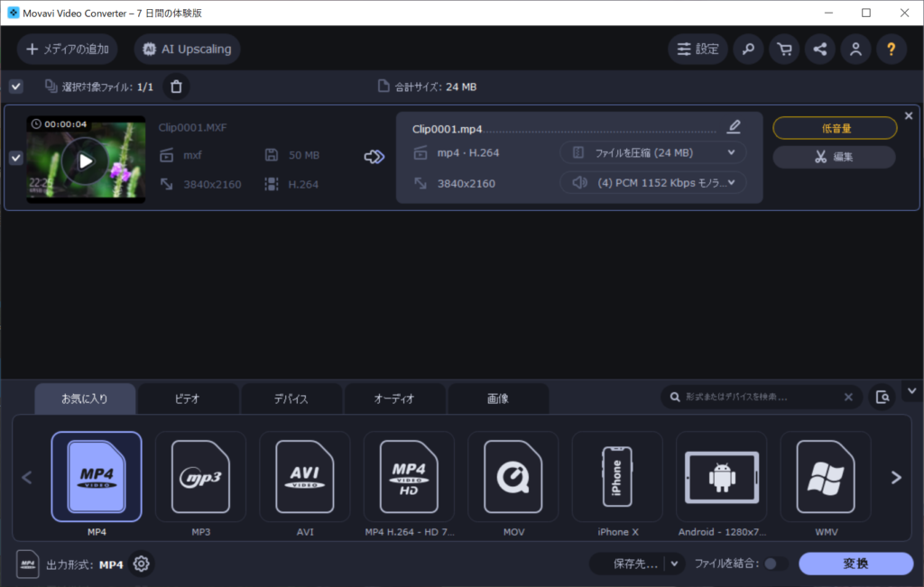Select the iPhone X device preset
The height and width of the screenshot is (587, 924).
[x=617, y=476]
